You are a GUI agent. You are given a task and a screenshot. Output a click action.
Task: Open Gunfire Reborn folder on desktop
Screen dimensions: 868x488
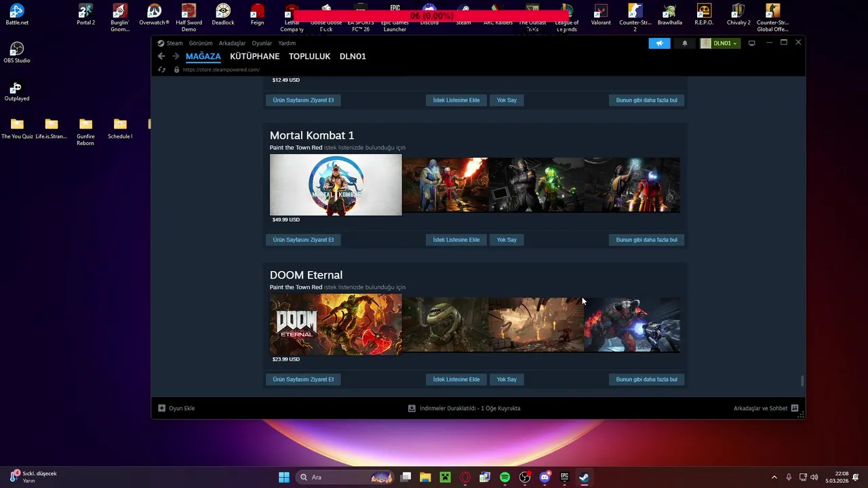click(x=85, y=131)
